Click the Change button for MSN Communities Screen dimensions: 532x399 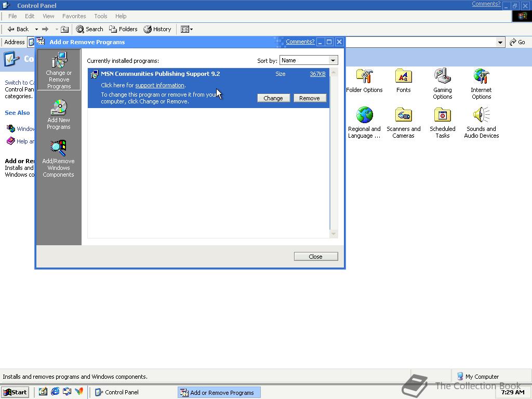(x=273, y=98)
